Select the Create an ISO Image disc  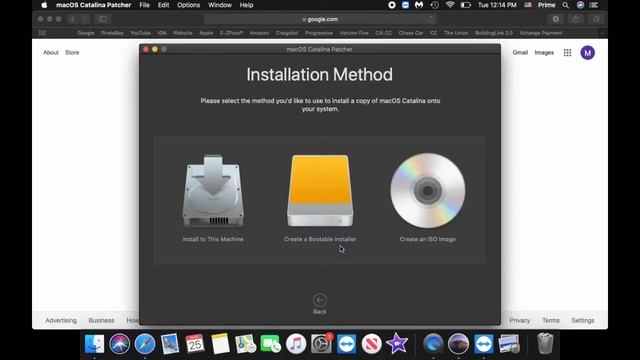pyautogui.click(x=427, y=191)
